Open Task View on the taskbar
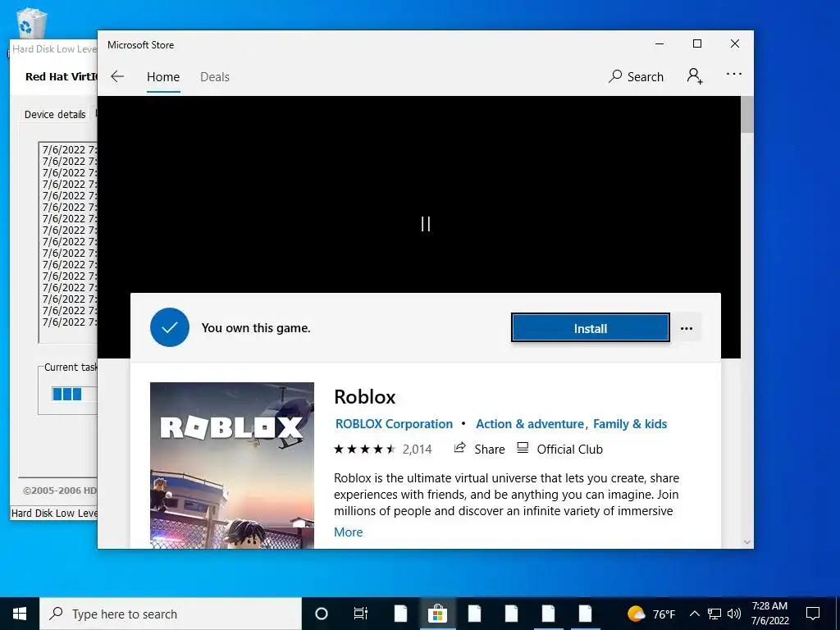 click(x=361, y=614)
